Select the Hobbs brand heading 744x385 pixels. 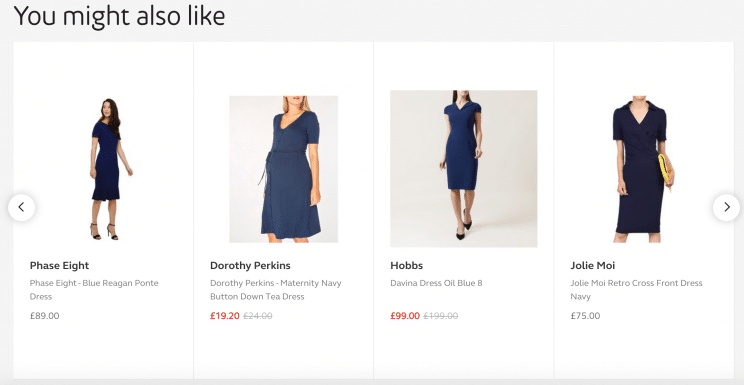406,265
